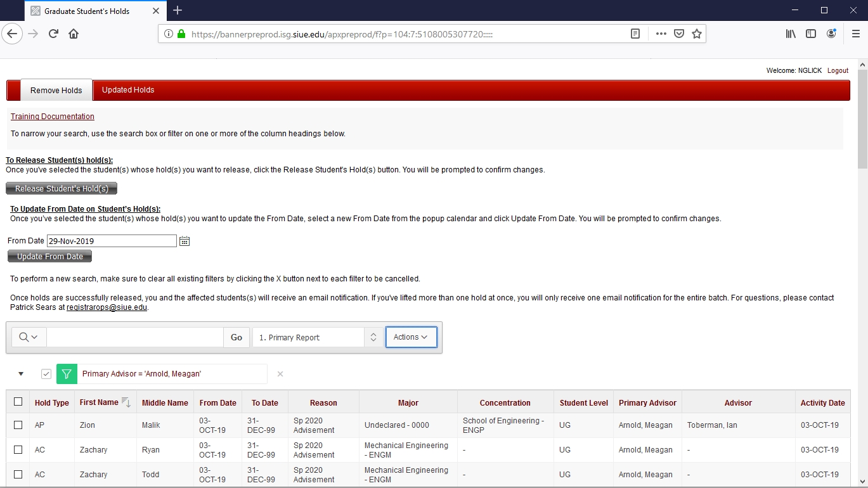Remove the Primary Advisor filter with X
The image size is (868, 488).
click(280, 374)
